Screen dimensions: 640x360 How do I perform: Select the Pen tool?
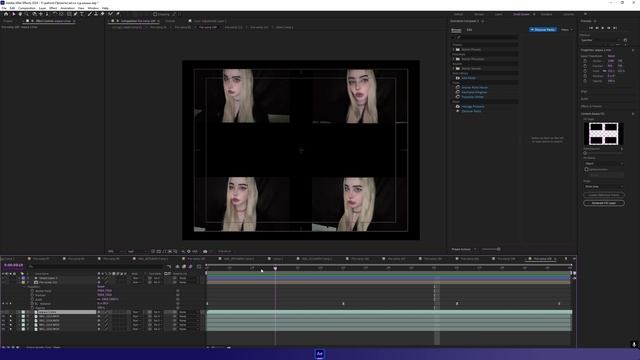coord(76,14)
